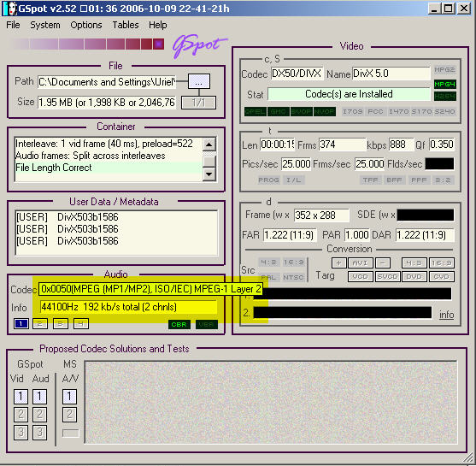Select audio stream 1 button
Viewport: 476px width, 466px height.
coord(21,323)
